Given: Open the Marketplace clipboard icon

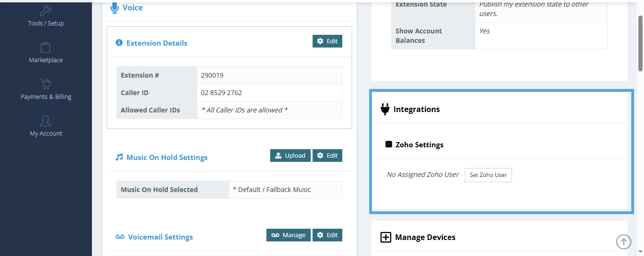Looking at the screenshot, I should tap(46, 47).
